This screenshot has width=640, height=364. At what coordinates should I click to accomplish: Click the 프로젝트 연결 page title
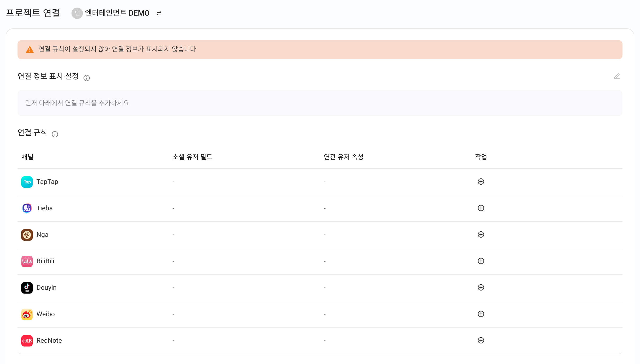(33, 13)
